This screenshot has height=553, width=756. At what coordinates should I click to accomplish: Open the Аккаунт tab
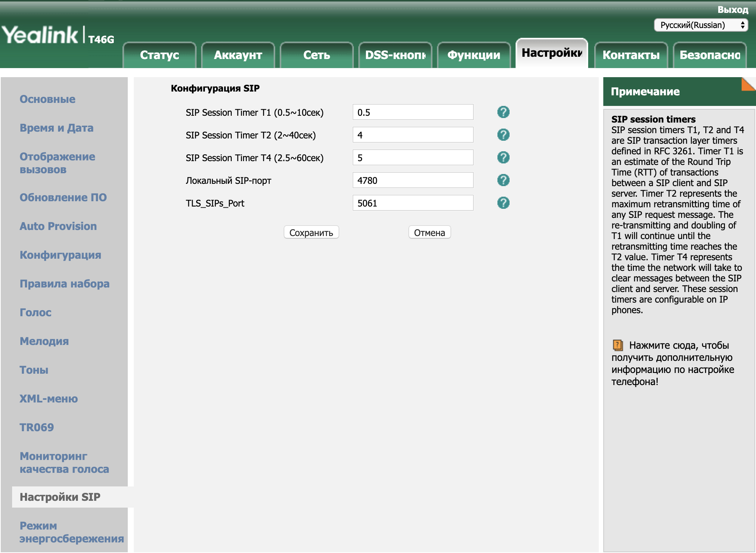(x=238, y=55)
